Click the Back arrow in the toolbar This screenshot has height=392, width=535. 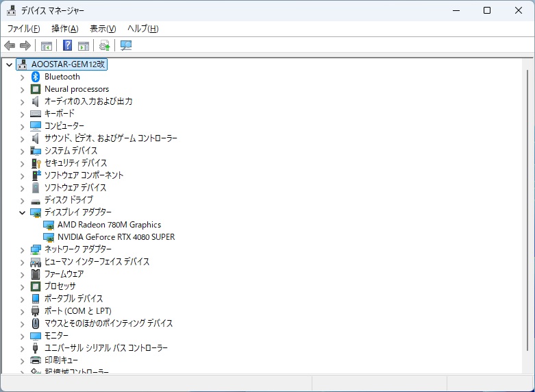(x=10, y=46)
